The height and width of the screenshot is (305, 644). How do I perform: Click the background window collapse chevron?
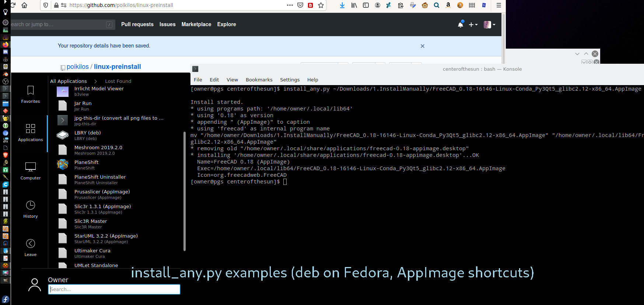(577, 54)
